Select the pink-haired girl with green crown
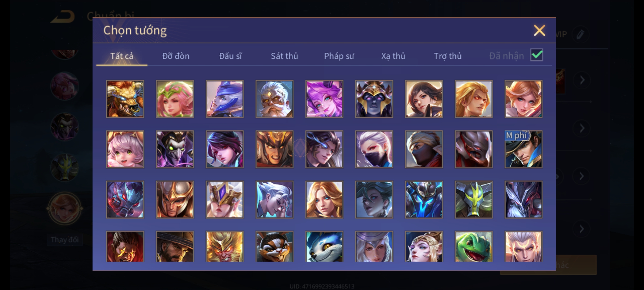This screenshot has width=644, height=290. click(x=175, y=99)
